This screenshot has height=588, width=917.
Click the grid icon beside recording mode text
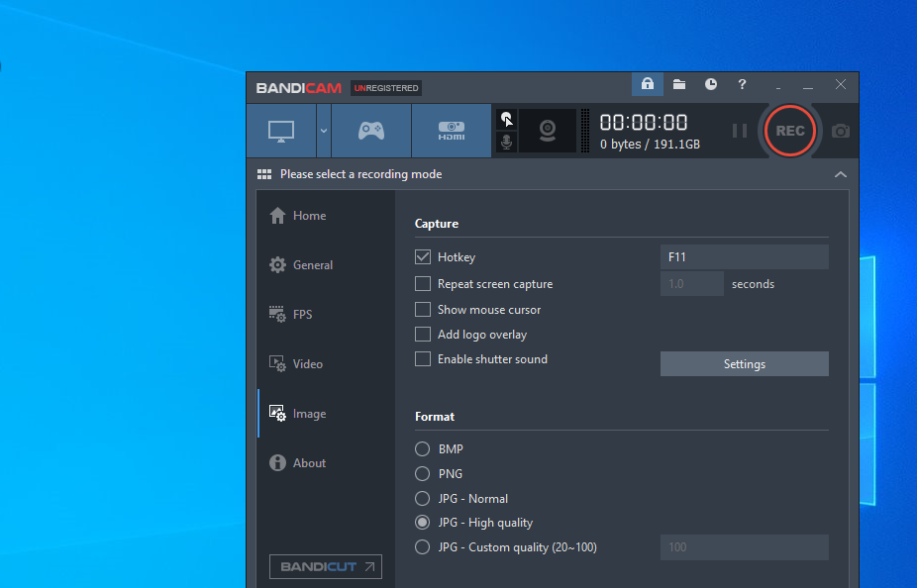click(264, 174)
